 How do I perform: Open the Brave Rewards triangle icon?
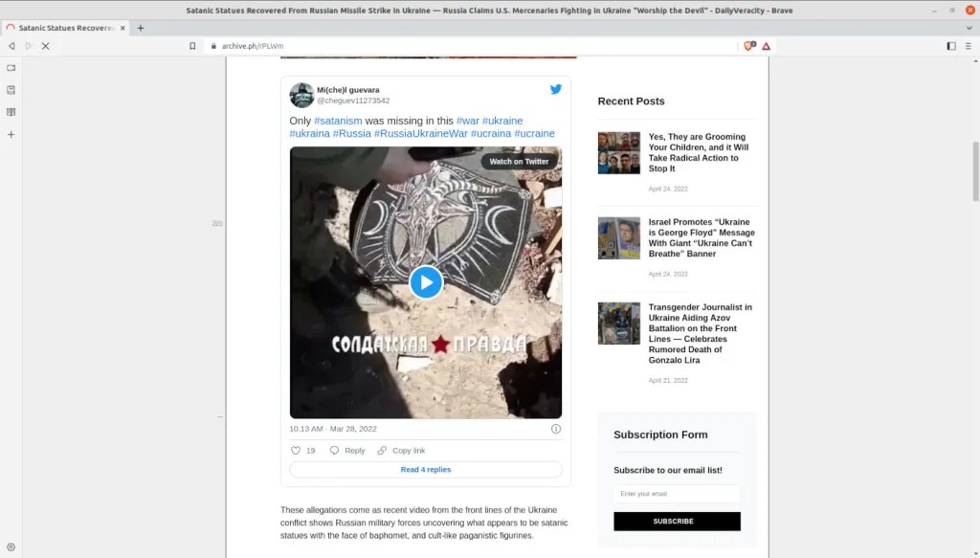[767, 46]
